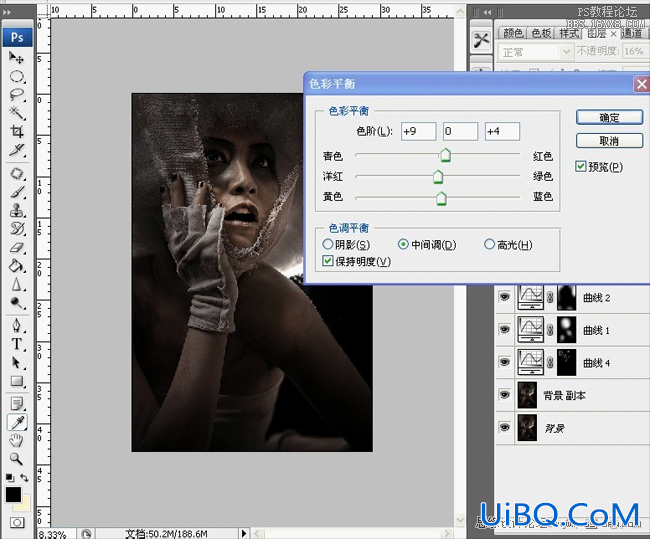
Task: Select the Eyedropper tool
Action: tap(17, 422)
